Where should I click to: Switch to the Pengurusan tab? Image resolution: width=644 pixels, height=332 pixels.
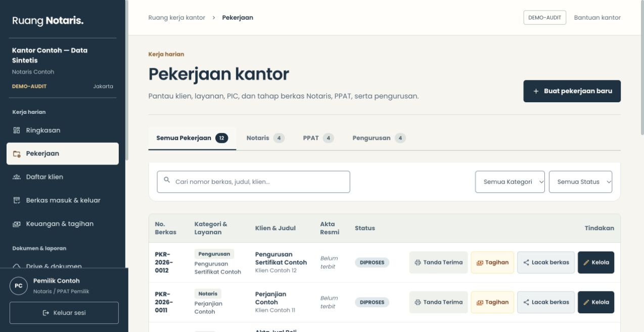point(379,138)
